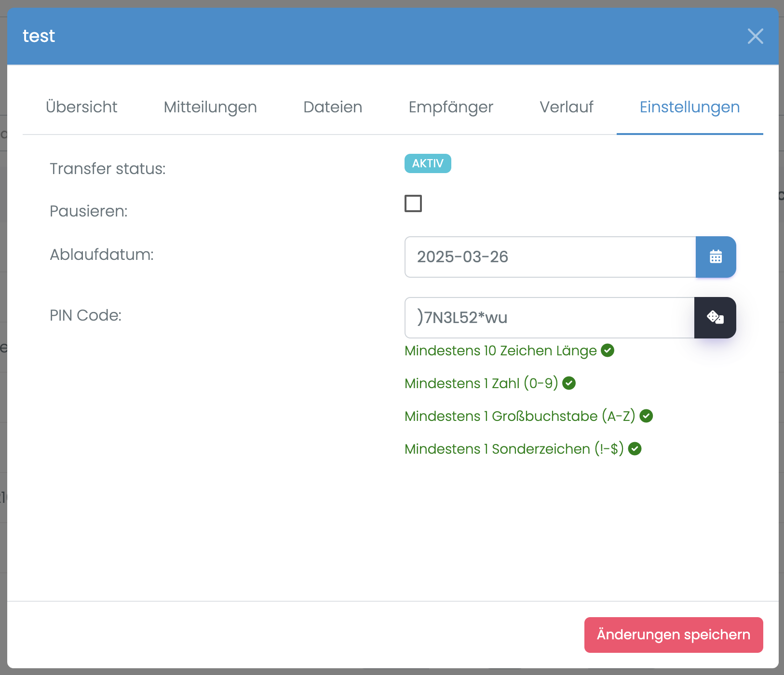Focus the Ablaufdatum date field

[x=550, y=257]
